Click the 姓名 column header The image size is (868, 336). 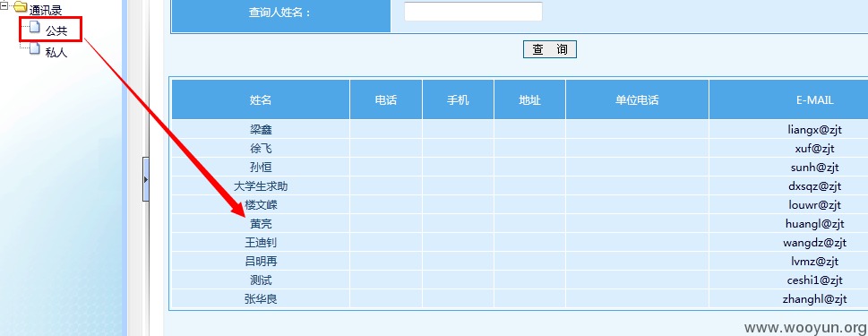[x=261, y=99]
